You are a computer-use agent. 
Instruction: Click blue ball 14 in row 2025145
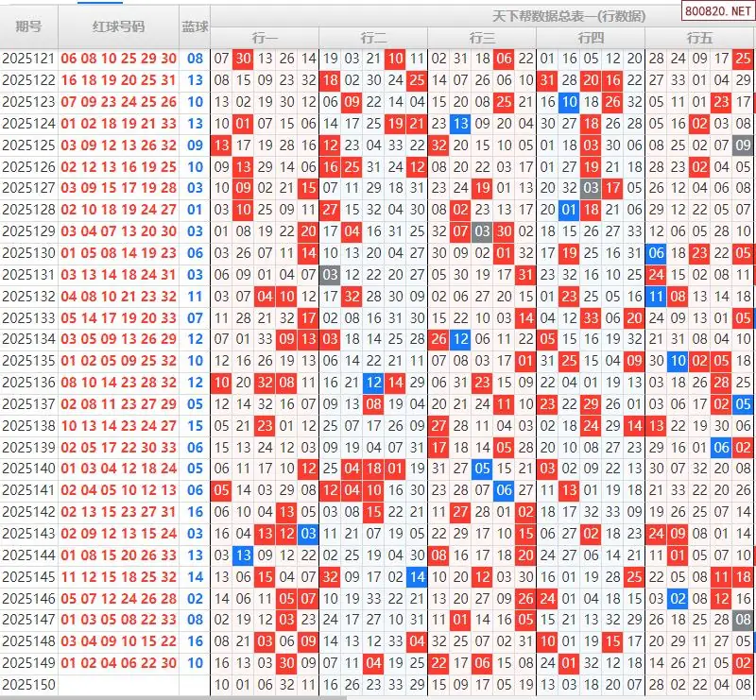pos(195,577)
